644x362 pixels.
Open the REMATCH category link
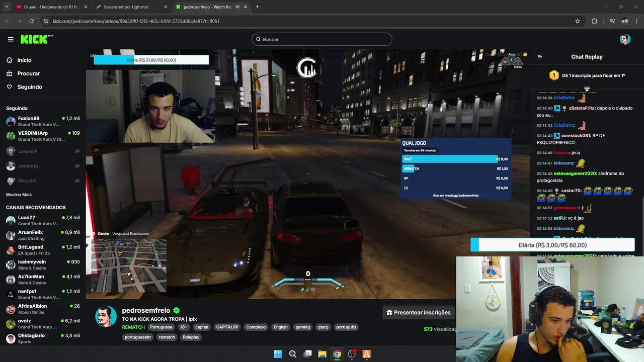133,327
